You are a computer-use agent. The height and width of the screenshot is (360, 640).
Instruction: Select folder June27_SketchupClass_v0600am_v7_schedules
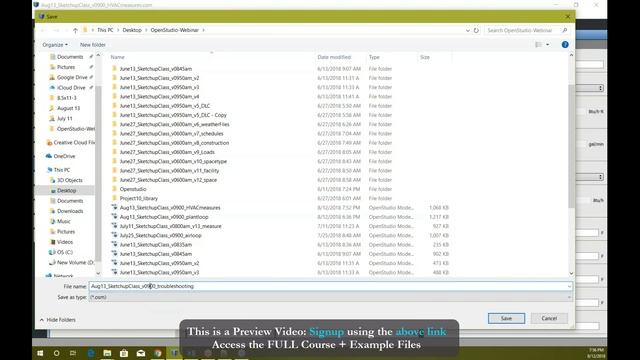[171, 133]
